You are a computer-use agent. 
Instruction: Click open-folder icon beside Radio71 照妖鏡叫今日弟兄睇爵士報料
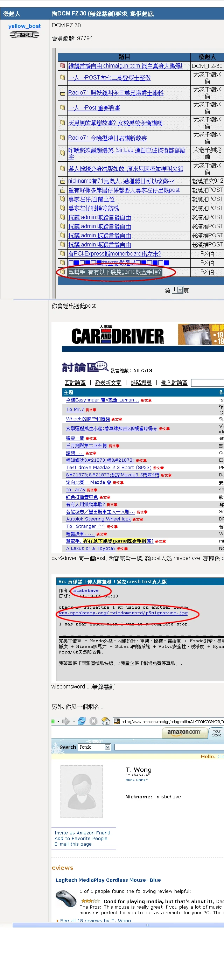click(62, 92)
